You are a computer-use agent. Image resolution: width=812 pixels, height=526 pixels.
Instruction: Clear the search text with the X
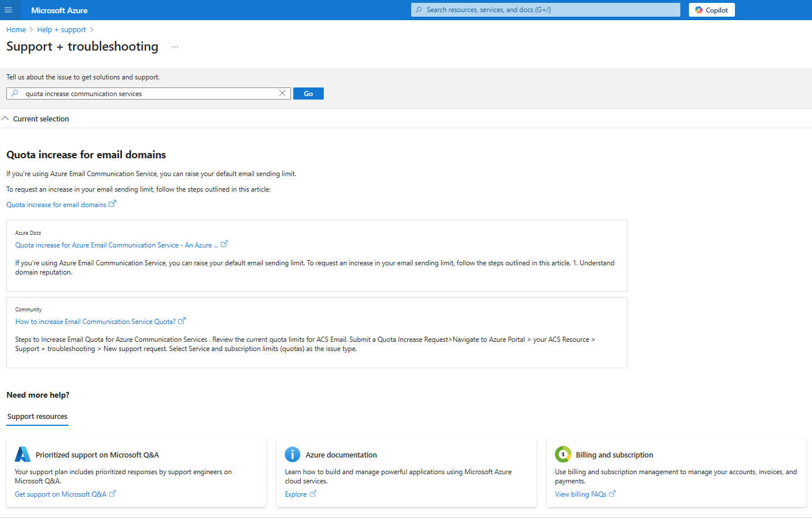point(282,93)
